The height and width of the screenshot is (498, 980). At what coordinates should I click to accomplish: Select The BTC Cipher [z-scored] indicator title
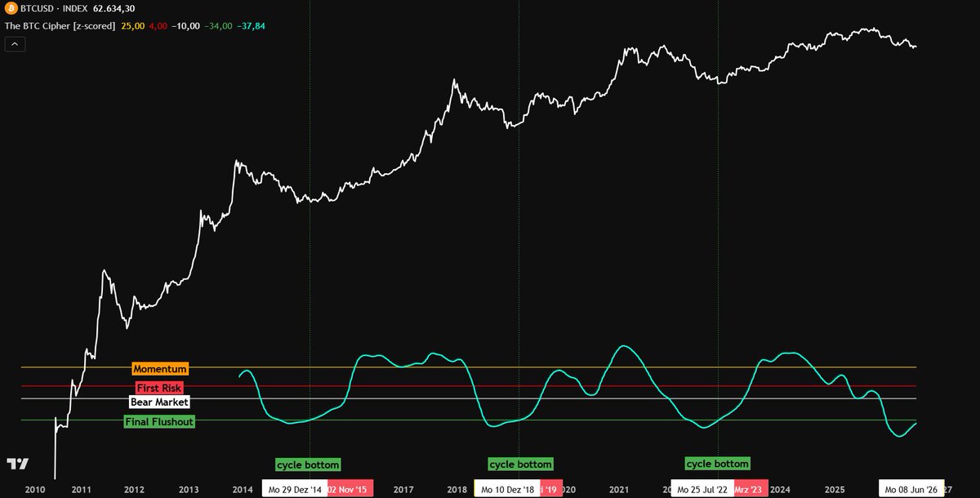pyautogui.click(x=60, y=26)
